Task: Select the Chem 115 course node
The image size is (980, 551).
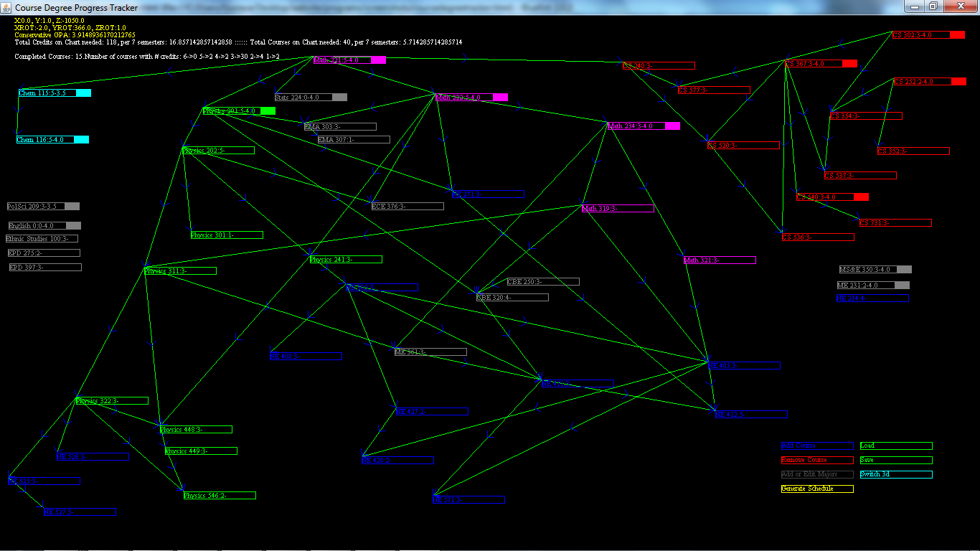Action: pyautogui.click(x=55, y=93)
